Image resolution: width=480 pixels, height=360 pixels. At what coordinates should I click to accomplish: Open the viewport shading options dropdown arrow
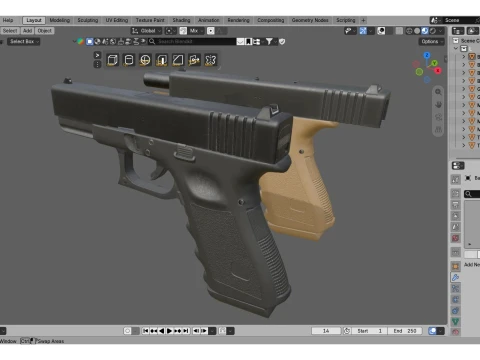441,31
